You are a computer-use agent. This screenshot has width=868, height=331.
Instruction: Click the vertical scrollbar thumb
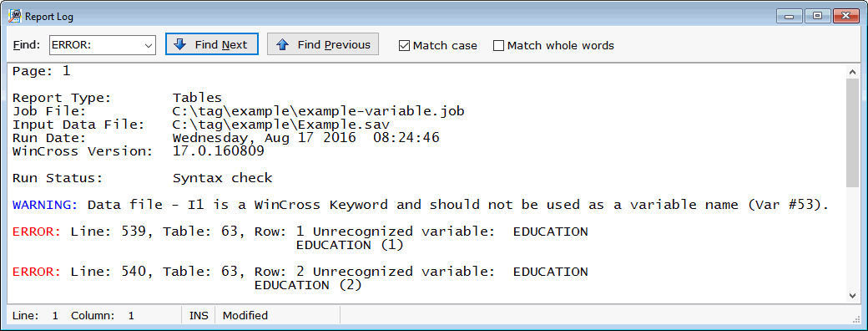(x=853, y=133)
